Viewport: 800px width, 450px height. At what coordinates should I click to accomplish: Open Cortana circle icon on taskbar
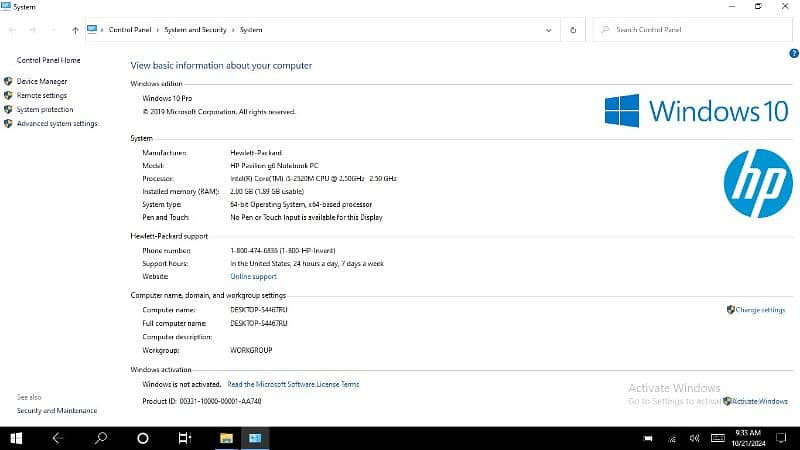[143, 438]
